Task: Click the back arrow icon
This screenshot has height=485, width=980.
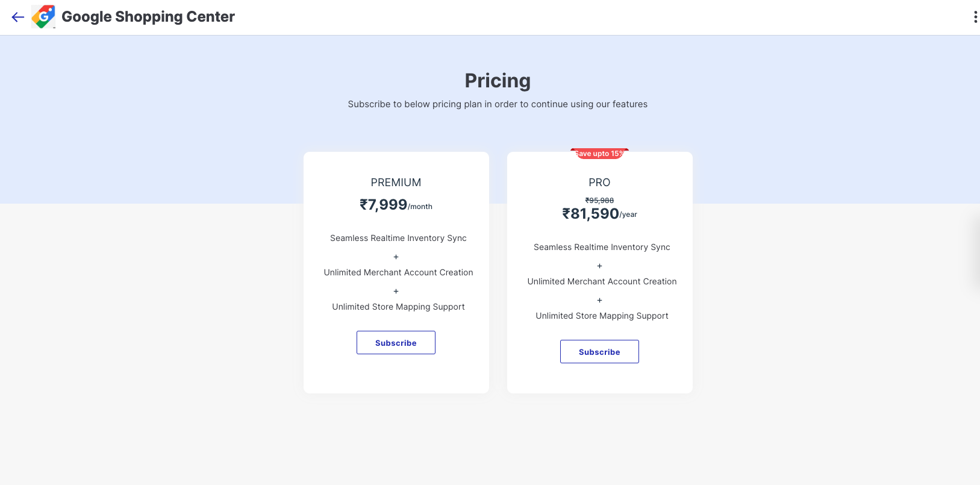Action: click(x=18, y=17)
